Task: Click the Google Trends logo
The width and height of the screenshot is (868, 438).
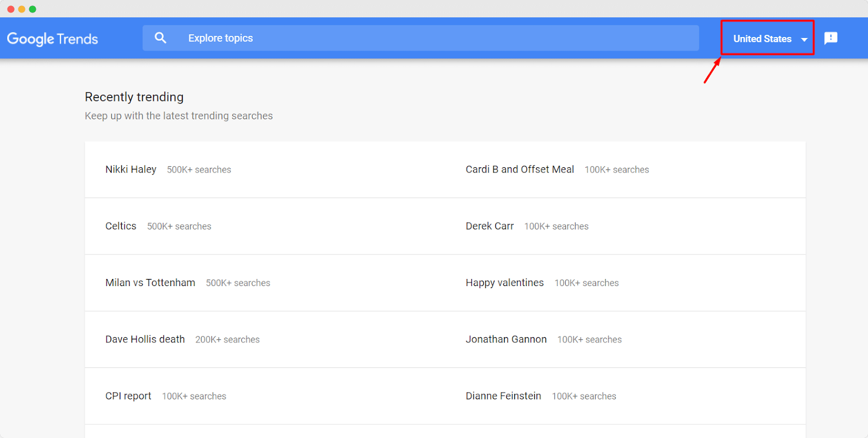Action: pyautogui.click(x=52, y=39)
